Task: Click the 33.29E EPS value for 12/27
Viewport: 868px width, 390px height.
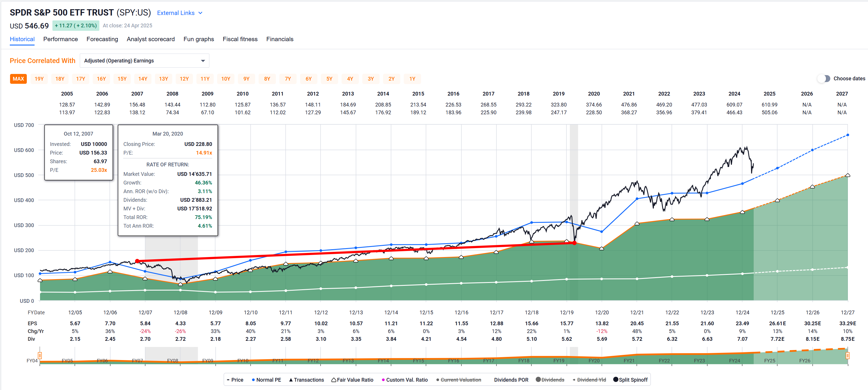Action: (848, 323)
